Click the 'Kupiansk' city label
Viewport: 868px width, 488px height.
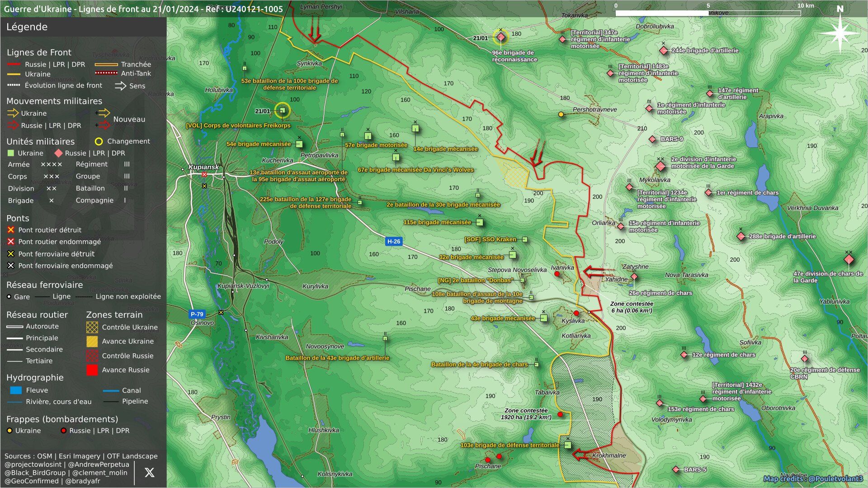click(x=203, y=167)
